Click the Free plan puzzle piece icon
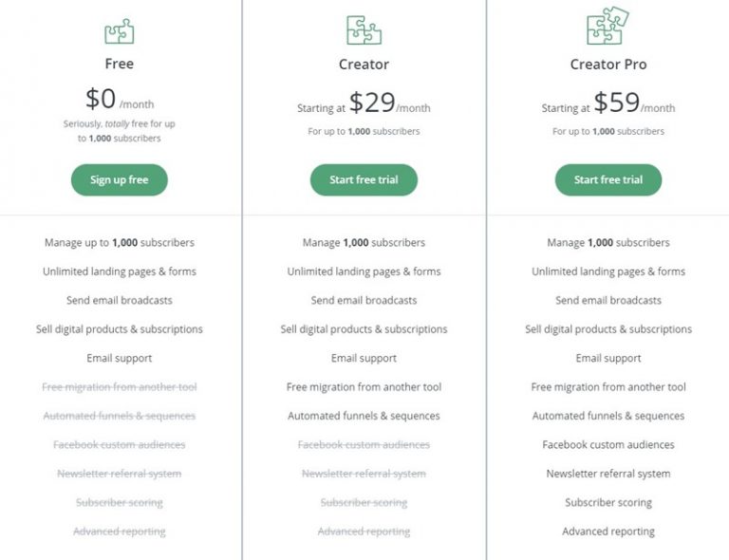The image size is (729, 560). tap(119, 32)
